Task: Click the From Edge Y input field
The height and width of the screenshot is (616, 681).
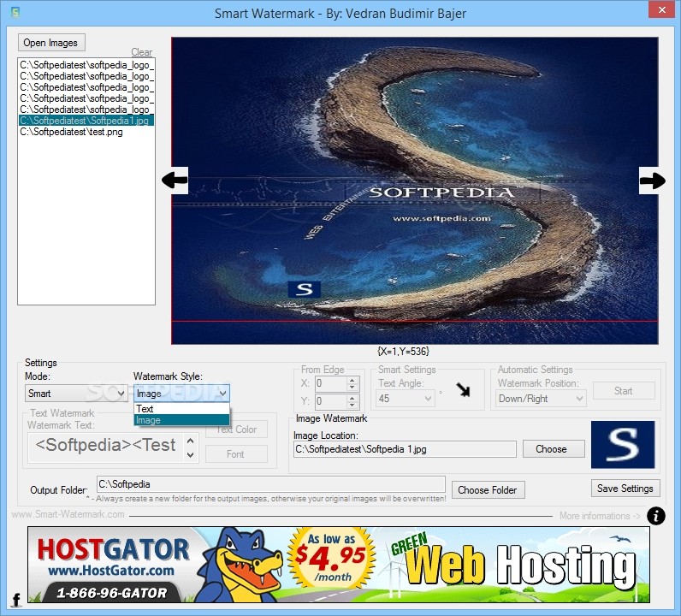Action: (331, 401)
